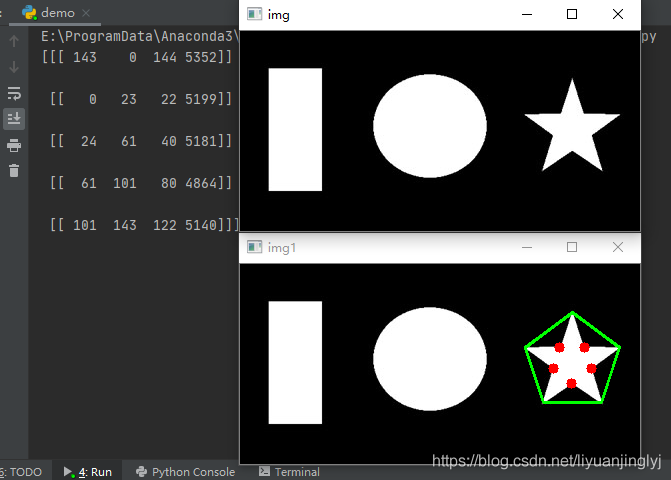The width and height of the screenshot is (671, 480).
Task: Open the Python Console tab
Action: tap(186, 472)
